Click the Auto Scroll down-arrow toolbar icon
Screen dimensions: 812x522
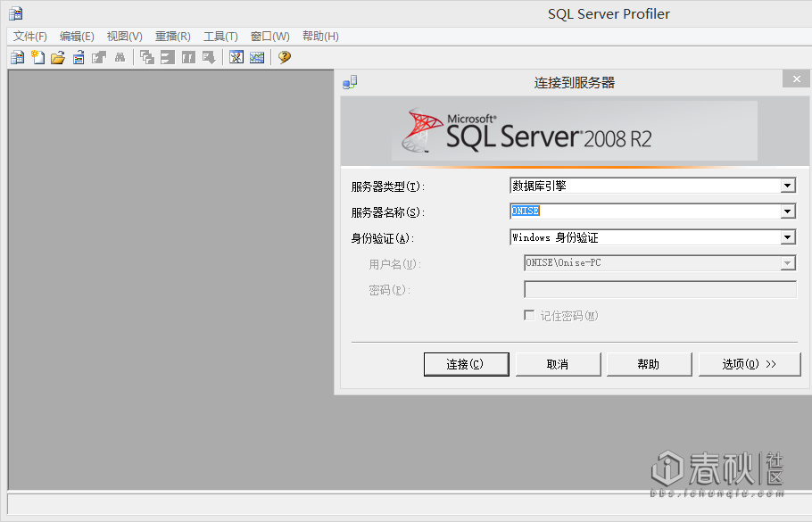(x=209, y=57)
